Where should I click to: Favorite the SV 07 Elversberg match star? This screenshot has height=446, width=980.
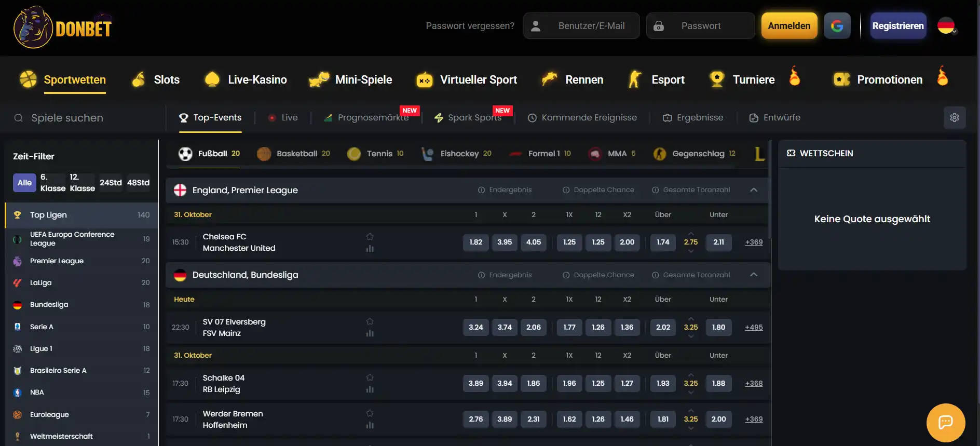pos(370,321)
